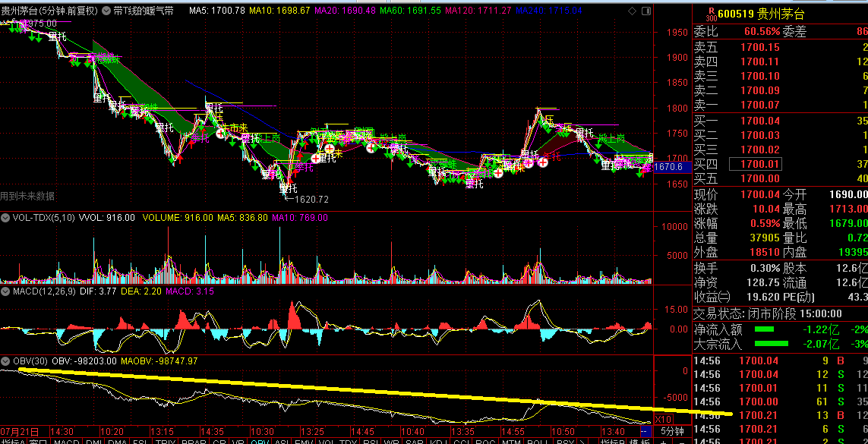Click the blue -- box on time axis
The image size is (868, 444).
(x=646, y=432)
